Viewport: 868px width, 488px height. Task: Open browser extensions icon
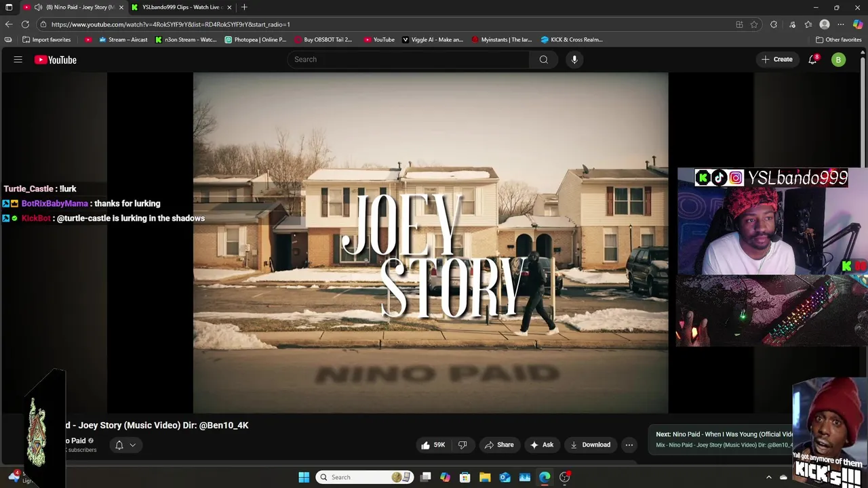point(774,24)
